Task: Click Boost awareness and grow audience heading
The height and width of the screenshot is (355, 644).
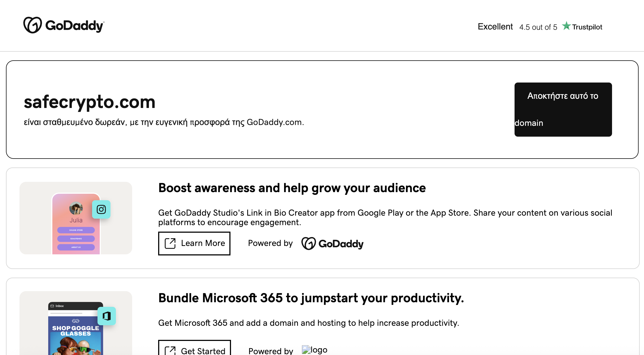Action: click(x=292, y=188)
